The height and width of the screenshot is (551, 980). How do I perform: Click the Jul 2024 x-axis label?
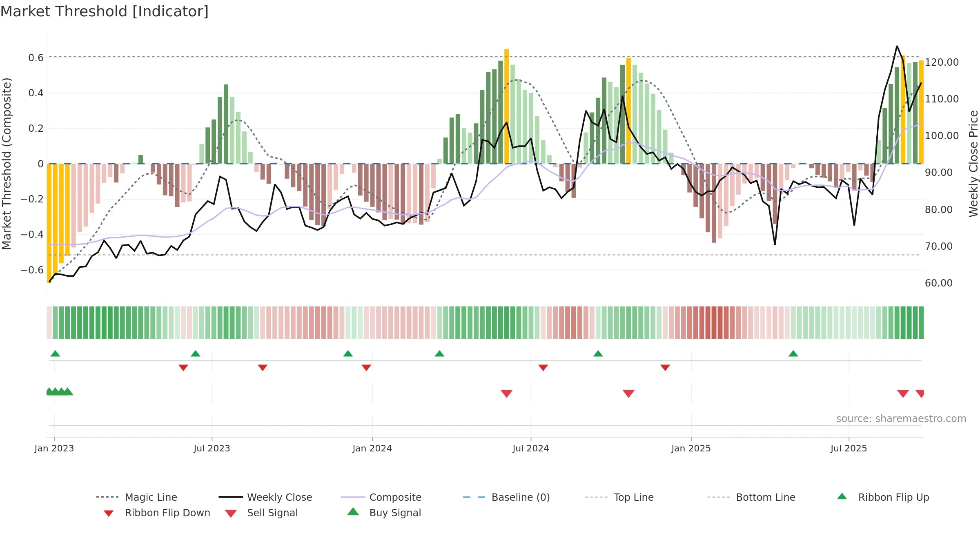(531, 448)
